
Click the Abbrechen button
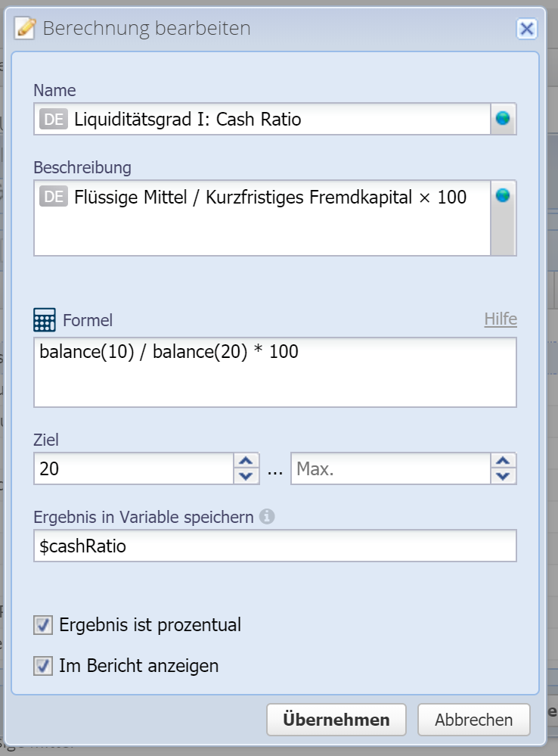(473, 720)
